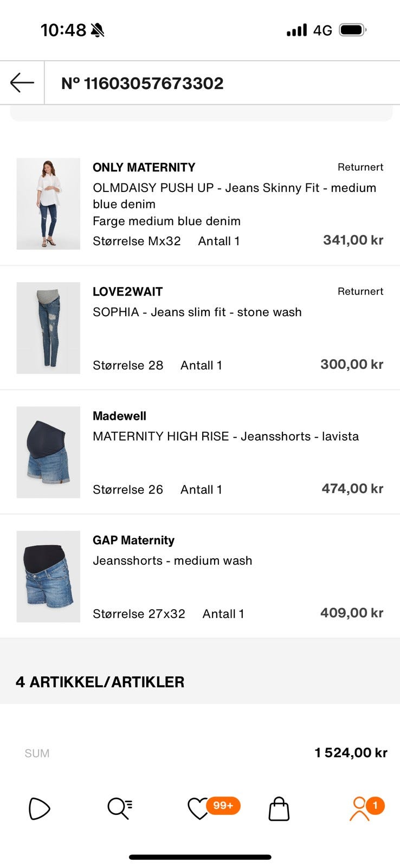400x868 pixels.
Task: Open the SOPHIA Jeans slim fit item
Action: (x=197, y=312)
